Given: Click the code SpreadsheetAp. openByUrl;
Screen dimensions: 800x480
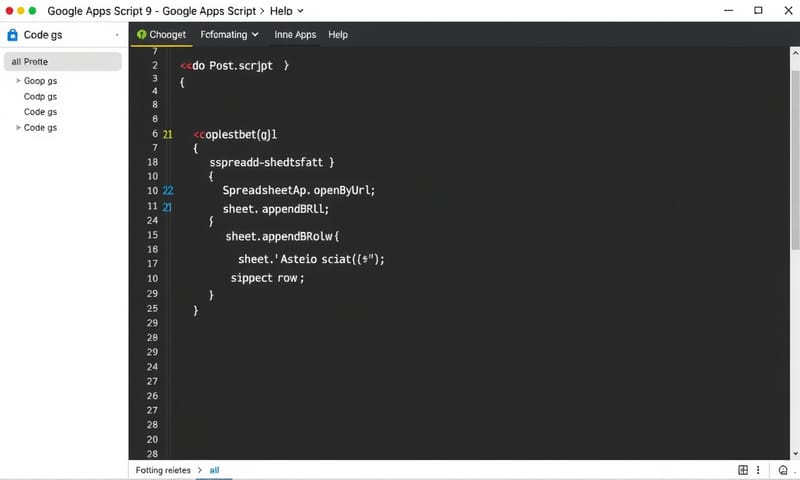Looking at the screenshot, I should (x=298, y=190).
